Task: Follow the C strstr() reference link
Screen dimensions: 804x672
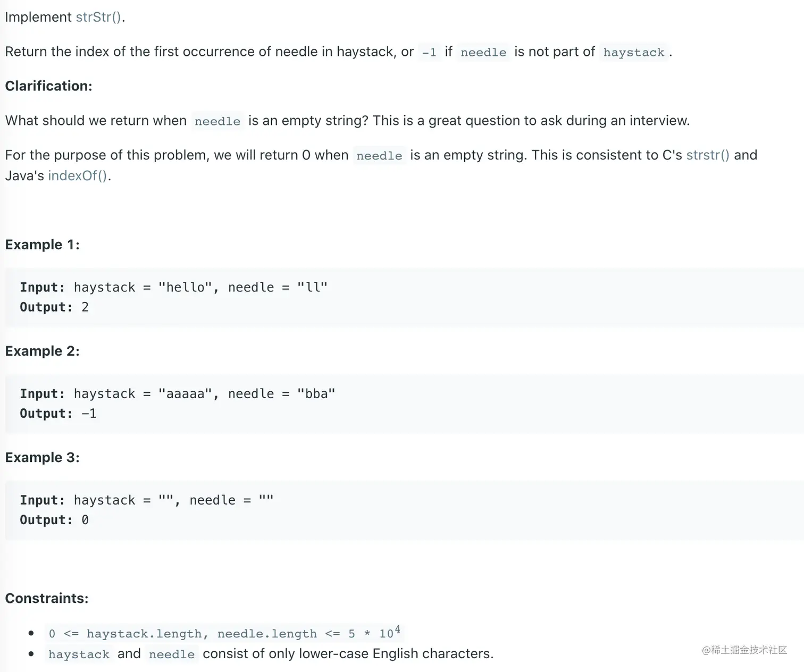Action: [707, 155]
